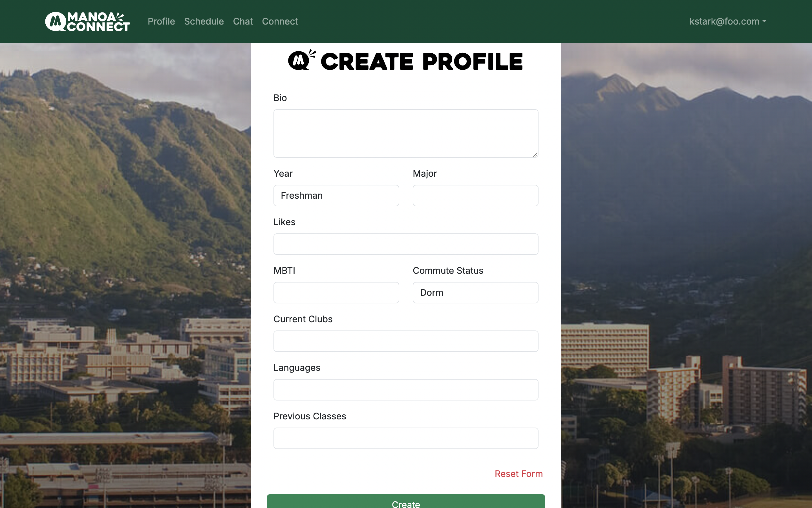Image resolution: width=812 pixels, height=508 pixels.
Task: Click the logo icon beside Create Profile heading
Action: 302,60
